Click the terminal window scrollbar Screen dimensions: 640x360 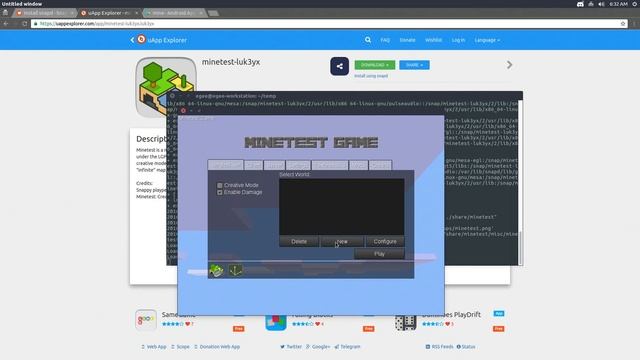click(x=520, y=248)
